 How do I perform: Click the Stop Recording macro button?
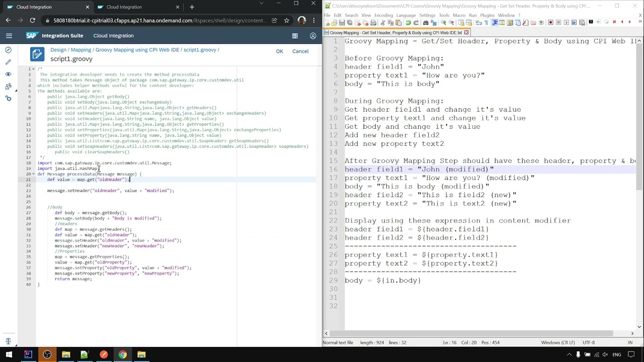tap(558, 23)
